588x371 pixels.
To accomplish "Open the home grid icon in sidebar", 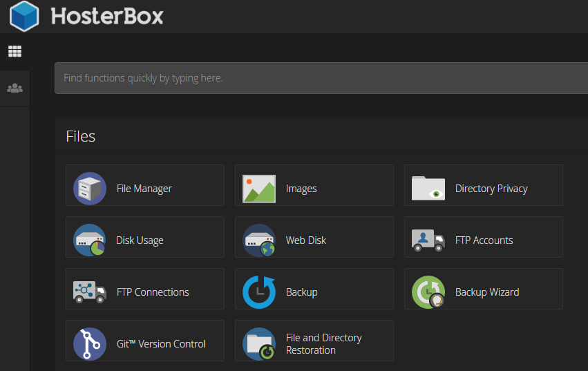I will point(15,51).
